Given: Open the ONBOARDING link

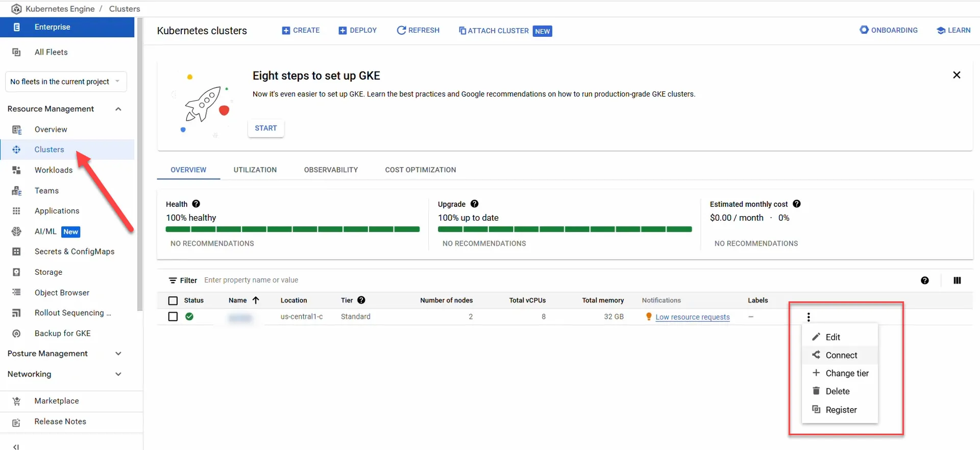Looking at the screenshot, I should click(x=889, y=30).
